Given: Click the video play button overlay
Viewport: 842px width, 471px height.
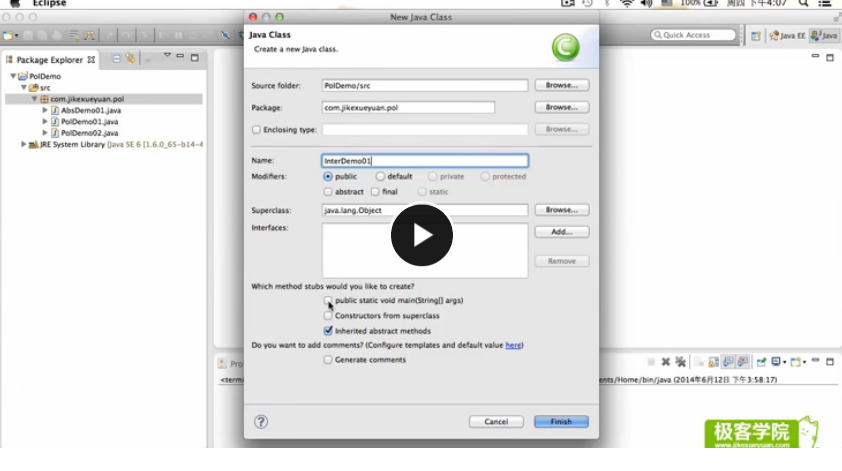Looking at the screenshot, I should click(x=422, y=235).
